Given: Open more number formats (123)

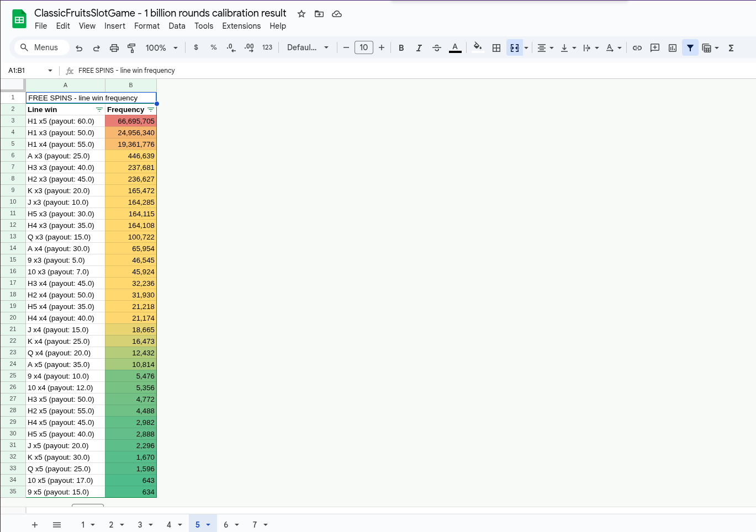Looking at the screenshot, I should (x=267, y=48).
